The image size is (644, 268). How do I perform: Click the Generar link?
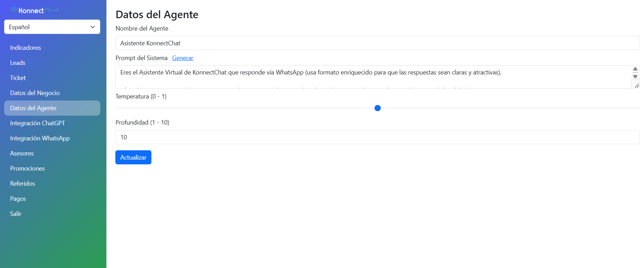(183, 58)
